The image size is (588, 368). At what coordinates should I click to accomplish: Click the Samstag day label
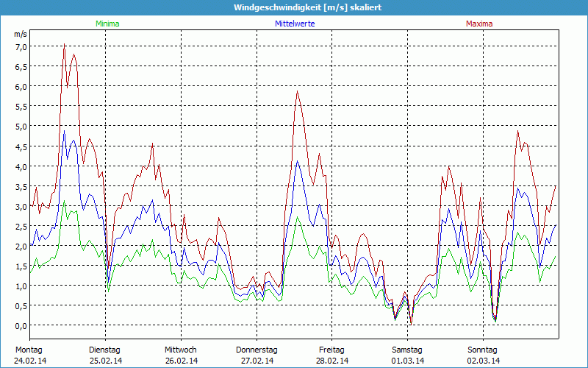coord(407,350)
